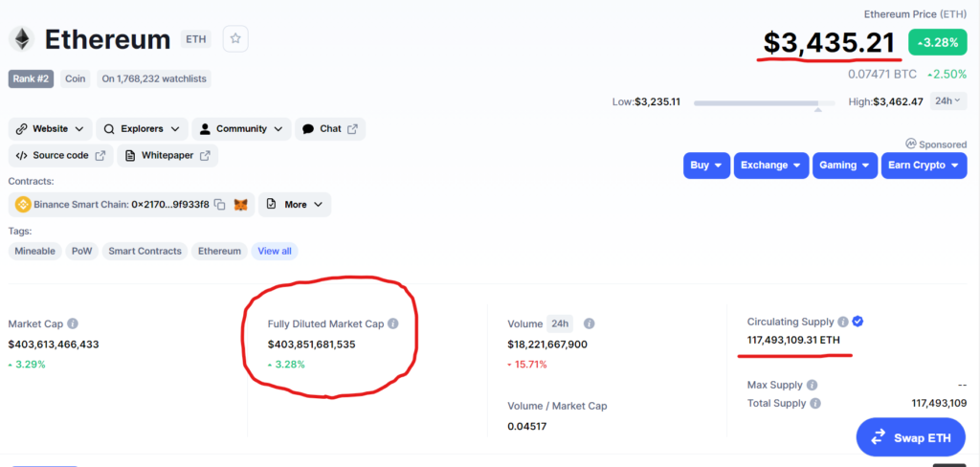Open the Exchange dropdown button
The image size is (980, 467).
pyautogui.click(x=771, y=166)
